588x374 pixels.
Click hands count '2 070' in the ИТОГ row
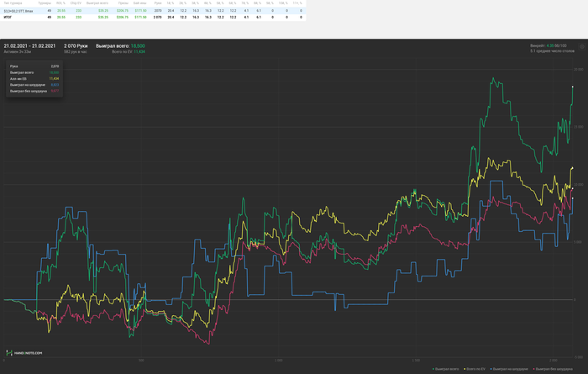coord(158,18)
